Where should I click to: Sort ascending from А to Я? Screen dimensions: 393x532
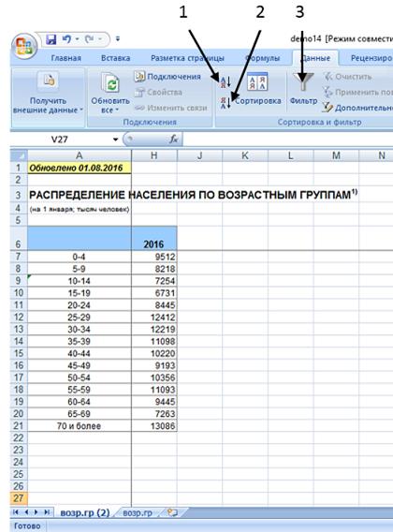click(x=226, y=81)
